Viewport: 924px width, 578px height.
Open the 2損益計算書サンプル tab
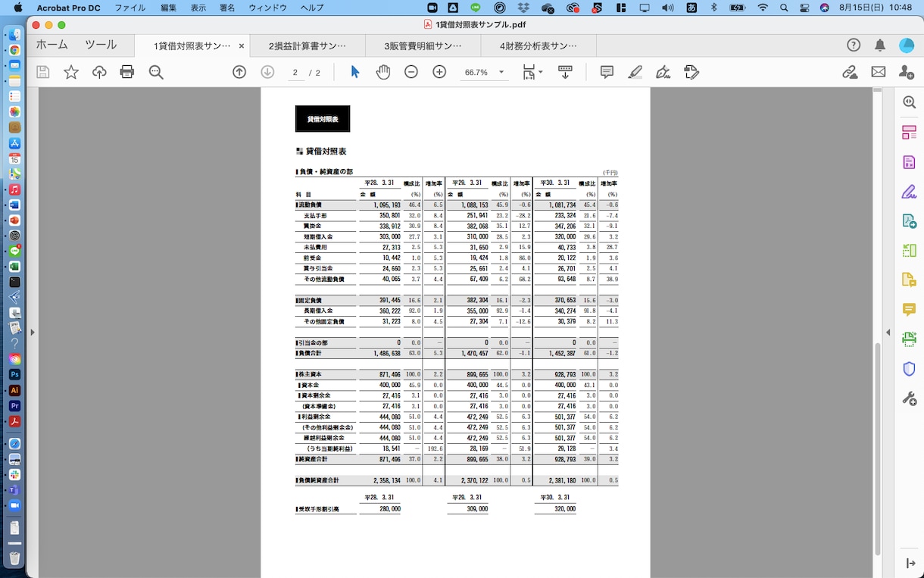click(x=307, y=45)
